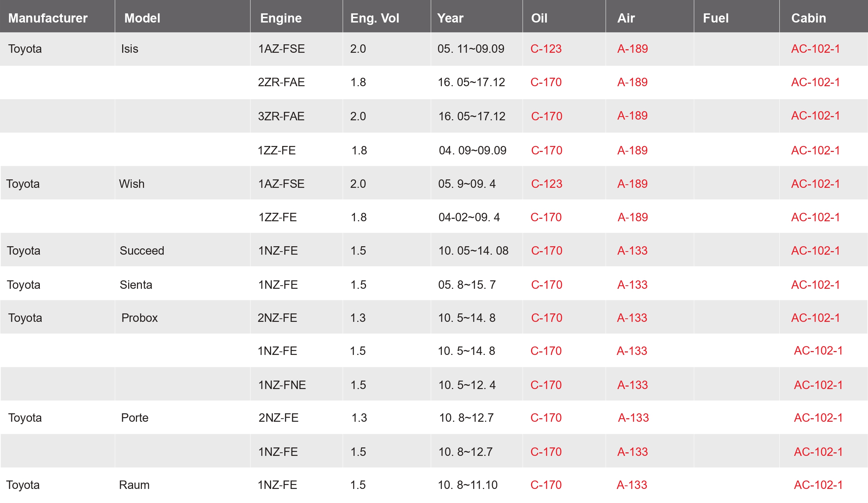Click the Toyota cell in Raum row

tap(23, 485)
